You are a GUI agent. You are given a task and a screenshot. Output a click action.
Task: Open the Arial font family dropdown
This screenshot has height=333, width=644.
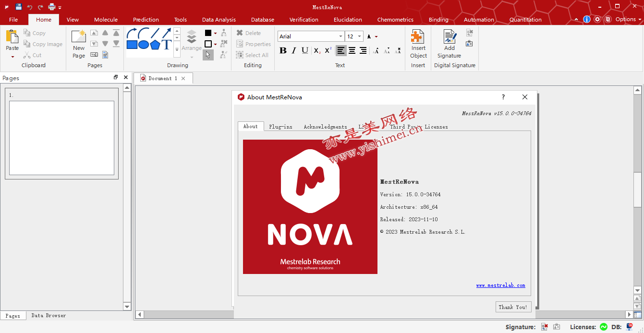(340, 36)
